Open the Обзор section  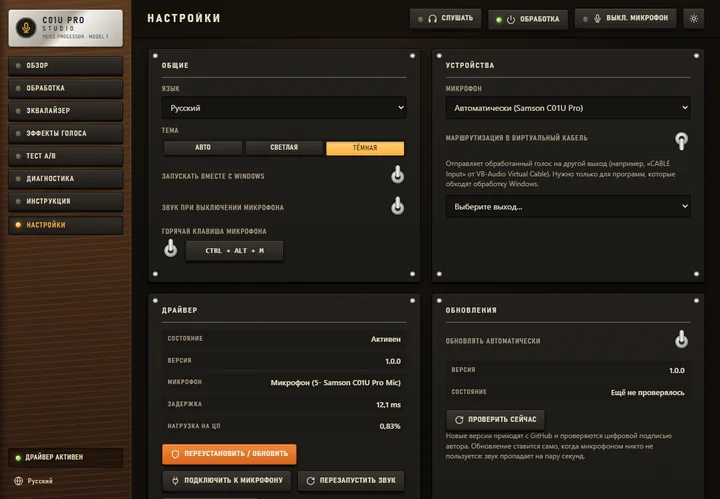coord(66,66)
